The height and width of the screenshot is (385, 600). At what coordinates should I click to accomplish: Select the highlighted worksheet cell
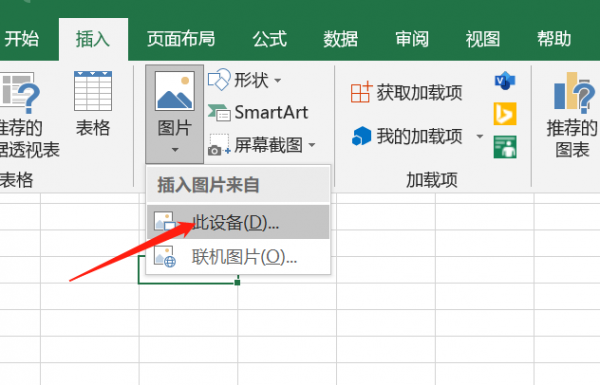tap(188, 270)
